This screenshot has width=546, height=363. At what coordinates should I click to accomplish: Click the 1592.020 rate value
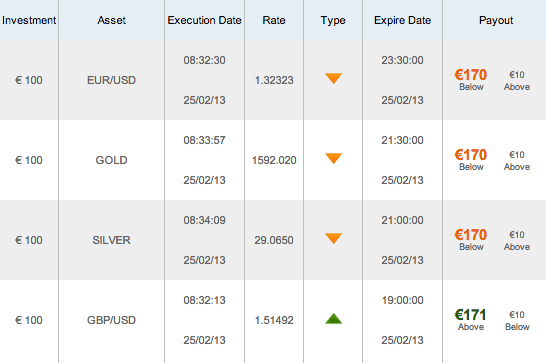[x=274, y=160]
